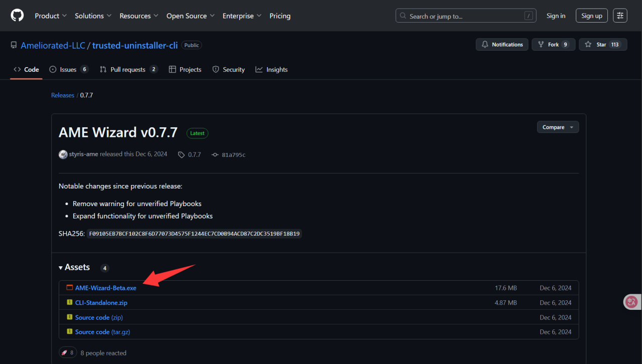Click the translate extension floating icon
This screenshot has width=642, height=364.
point(631,302)
